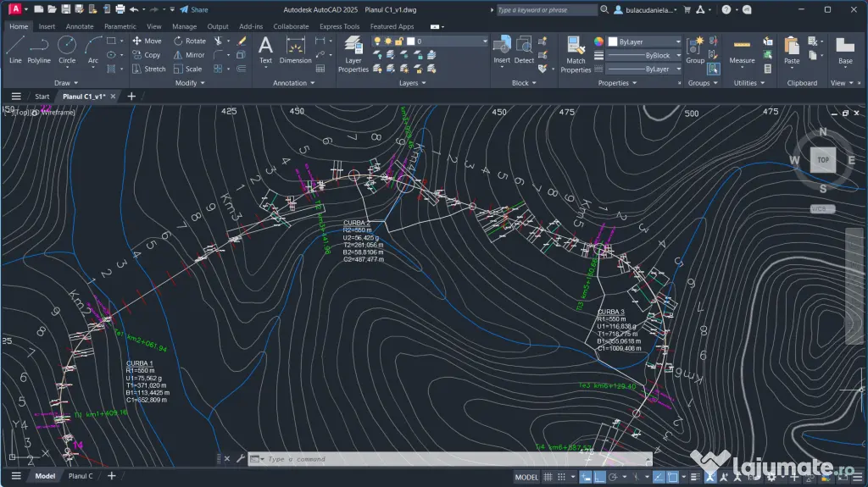Toggle object snap in status bar
The height and width of the screenshot is (487, 868).
point(672,477)
